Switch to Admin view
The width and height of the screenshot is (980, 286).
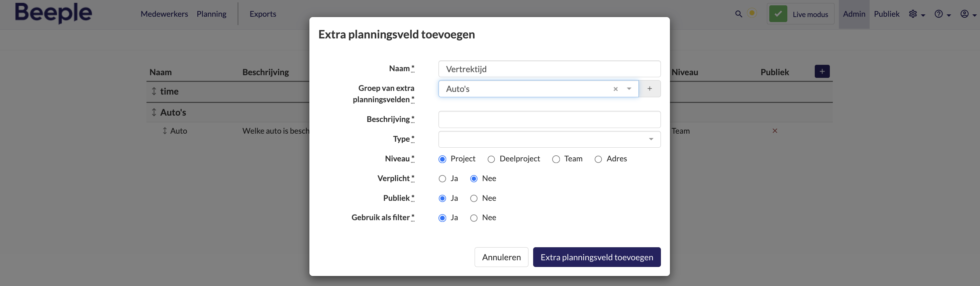[x=854, y=14]
